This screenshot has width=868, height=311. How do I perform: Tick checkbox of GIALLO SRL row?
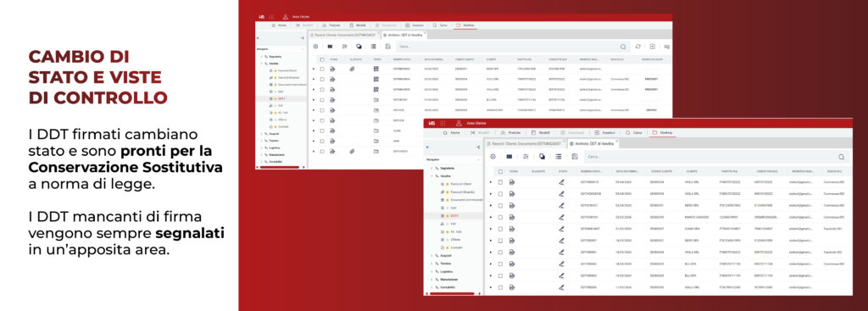coord(500,287)
